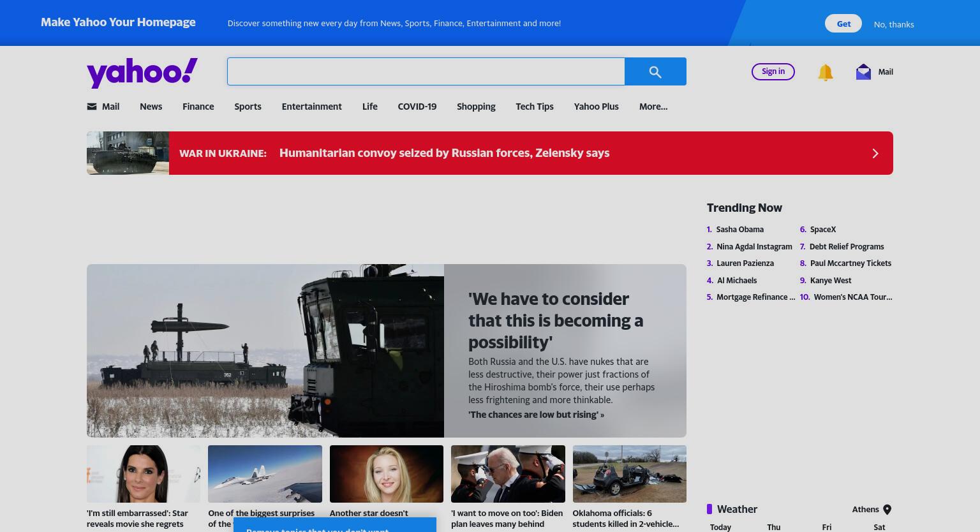This screenshot has width=980, height=532.
Task: Open the More... navigation menu
Action: (653, 107)
